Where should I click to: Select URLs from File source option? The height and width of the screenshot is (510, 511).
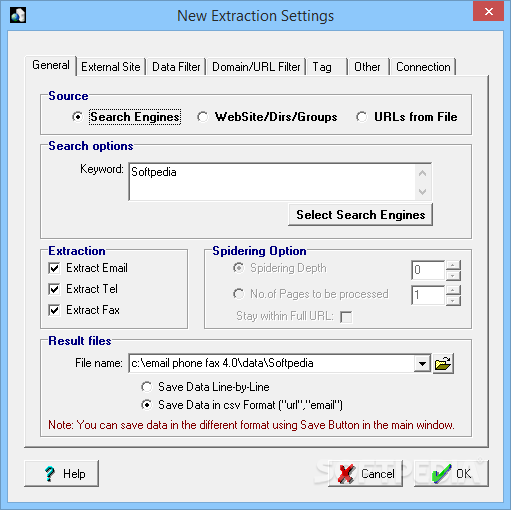click(407, 117)
